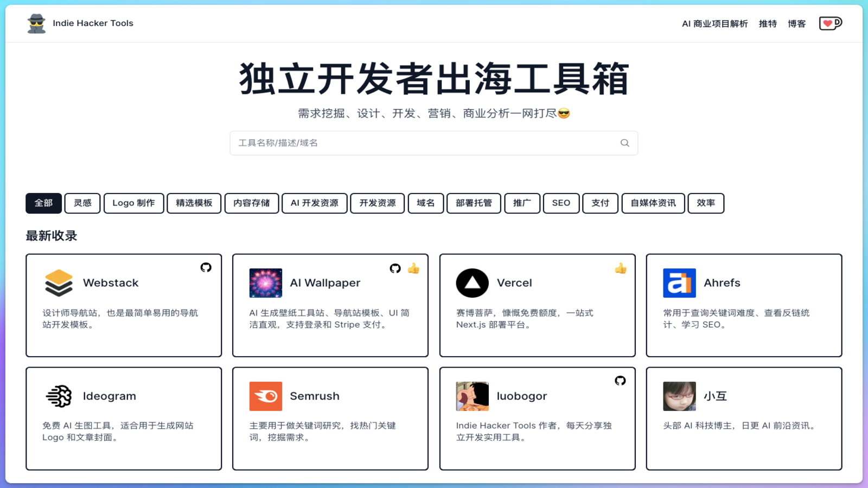Viewport: 868px width, 488px height.
Task: Click the search magnifier icon
Action: (624, 143)
